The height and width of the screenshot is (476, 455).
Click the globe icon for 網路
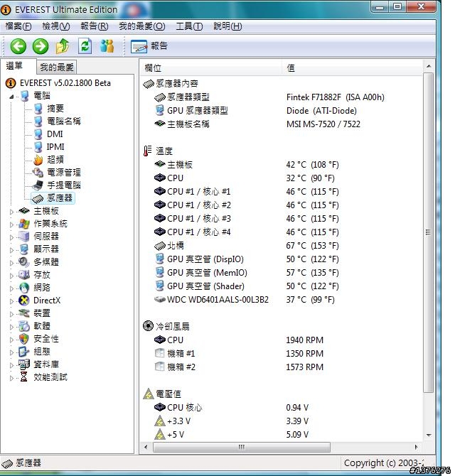click(x=24, y=288)
